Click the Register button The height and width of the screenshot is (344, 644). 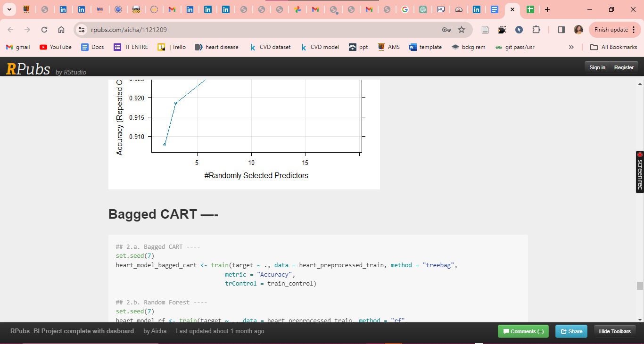[624, 67]
